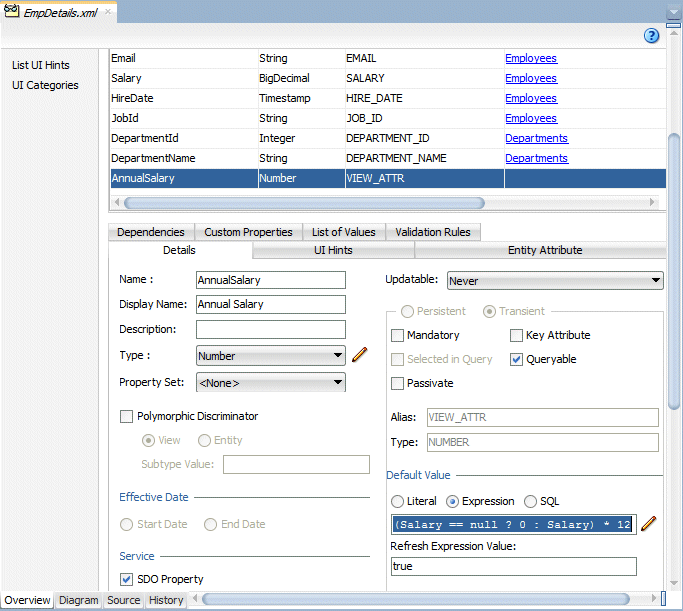Select UI Categories in left navigation

pos(45,85)
